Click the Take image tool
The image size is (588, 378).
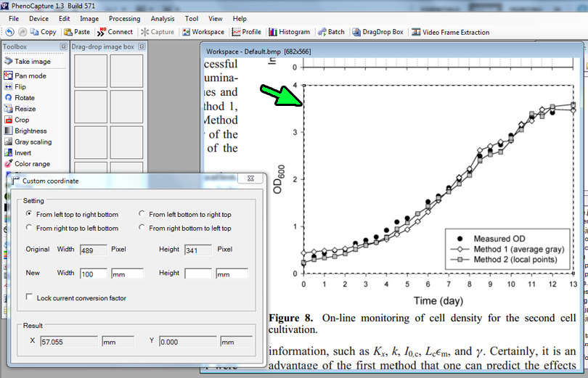point(32,62)
